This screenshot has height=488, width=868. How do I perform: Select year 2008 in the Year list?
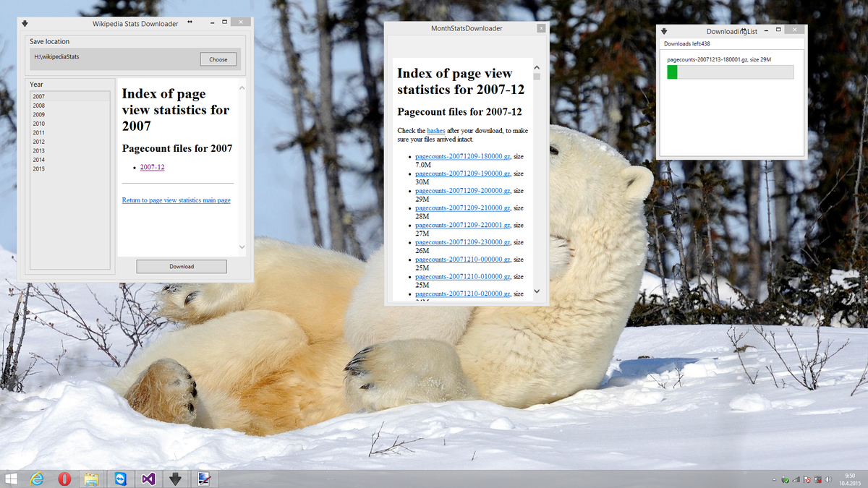coord(69,106)
